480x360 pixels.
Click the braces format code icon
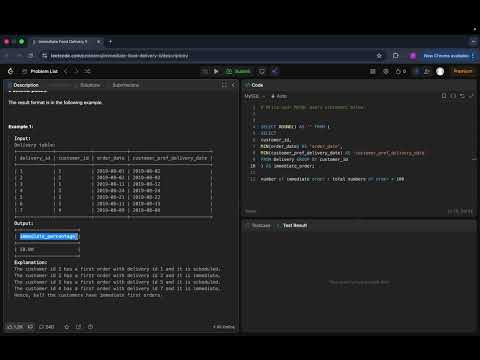point(453,96)
